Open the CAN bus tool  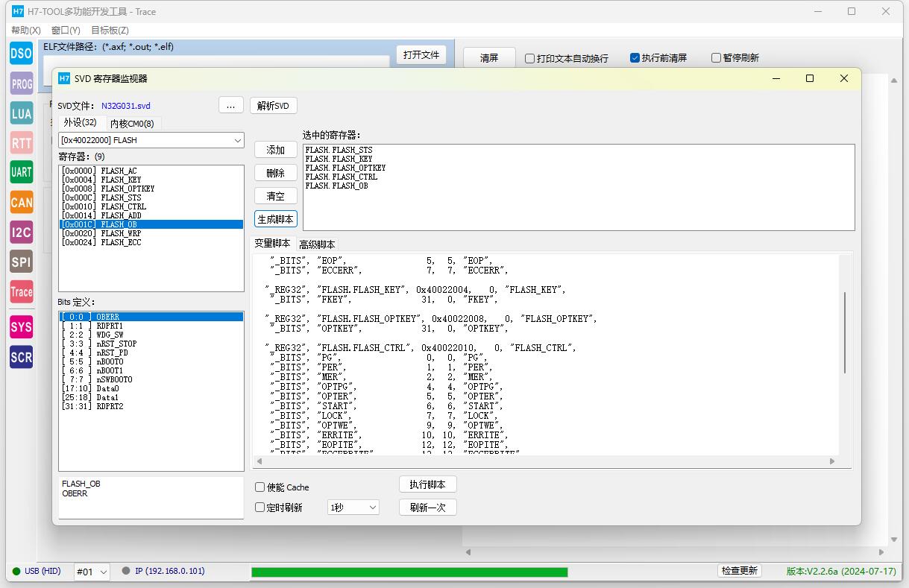click(x=22, y=202)
